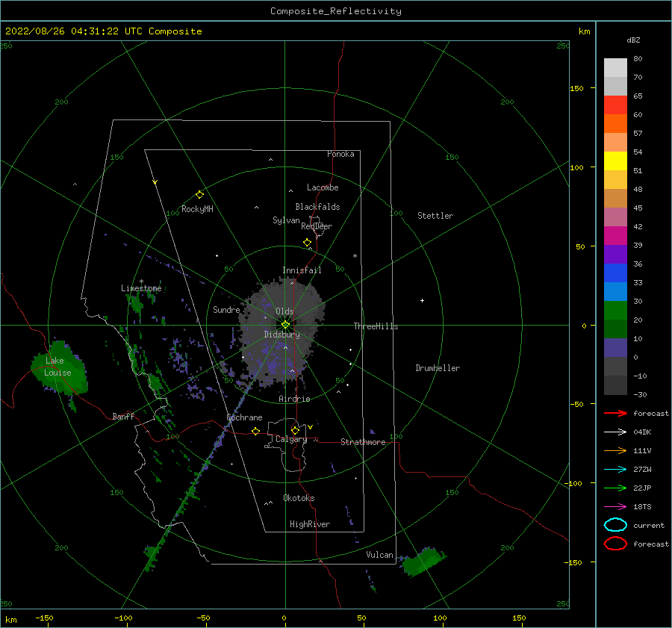This screenshot has width=672, height=628.
Task: Click the Stettler label
Action: (x=435, y=216)
